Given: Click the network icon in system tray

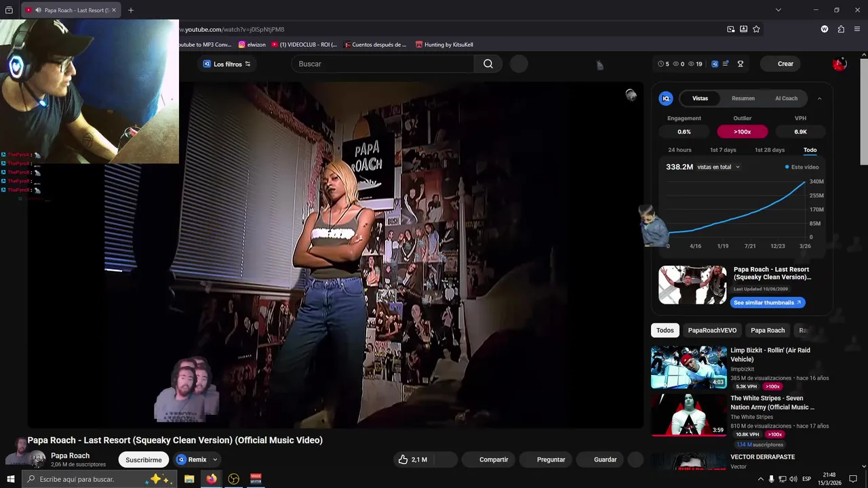Looking at the screenshot, I should (x=782, y=479).
